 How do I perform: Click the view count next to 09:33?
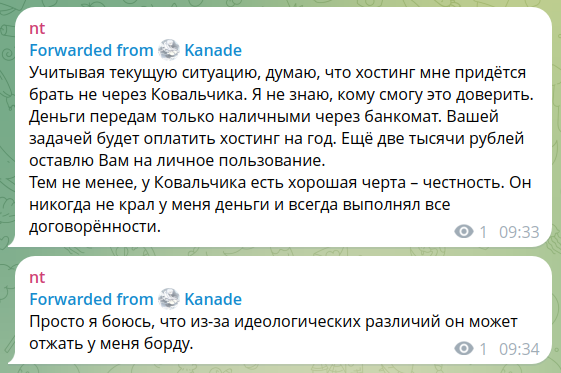[483, 232]
